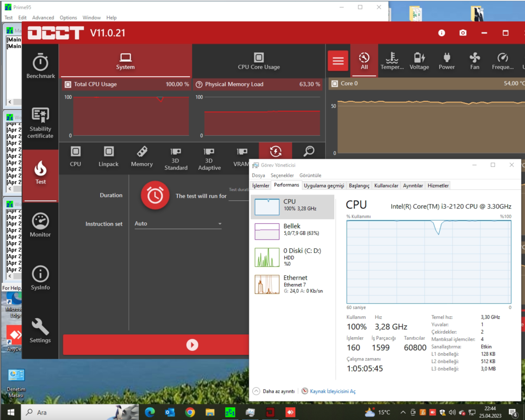Image resolution: width=525 pixels, height=420 pixels.
Task: Open the notification center icon
Action: [x=513, y=413]
